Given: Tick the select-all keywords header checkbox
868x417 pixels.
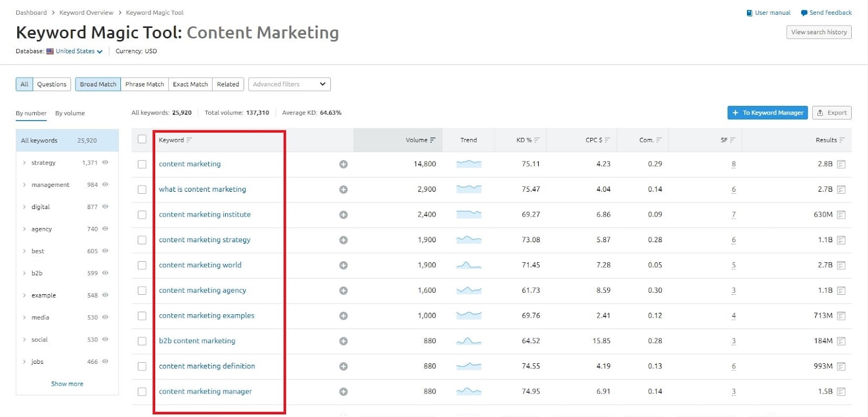Looking at the screenshot, I should point(142,140).
